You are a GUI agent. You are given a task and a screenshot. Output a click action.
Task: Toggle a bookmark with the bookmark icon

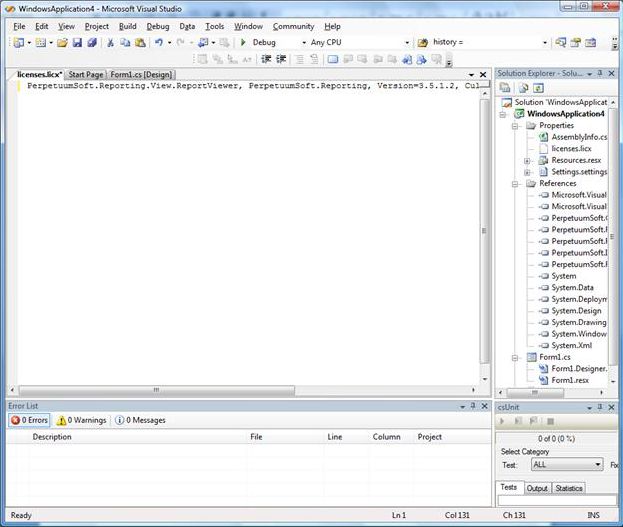[333, 59]
